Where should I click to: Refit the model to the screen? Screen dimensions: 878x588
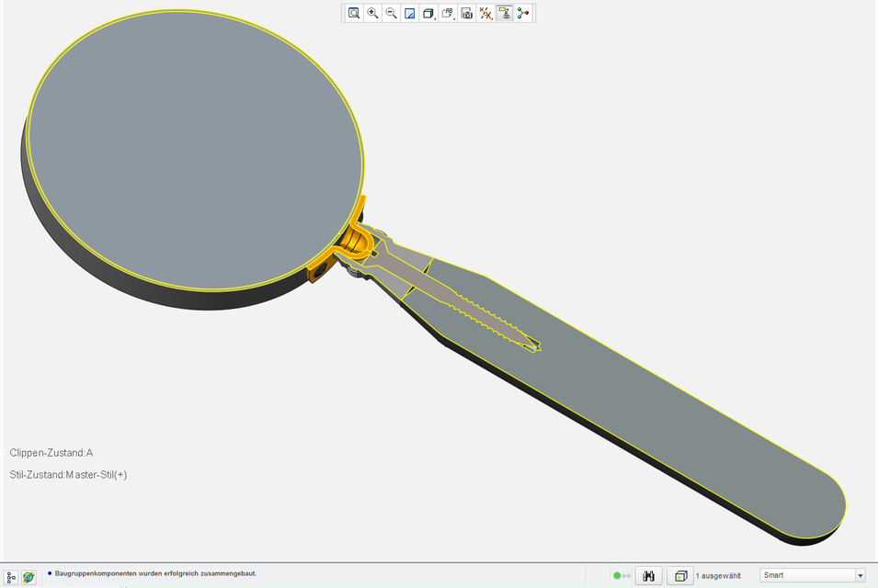353,13
